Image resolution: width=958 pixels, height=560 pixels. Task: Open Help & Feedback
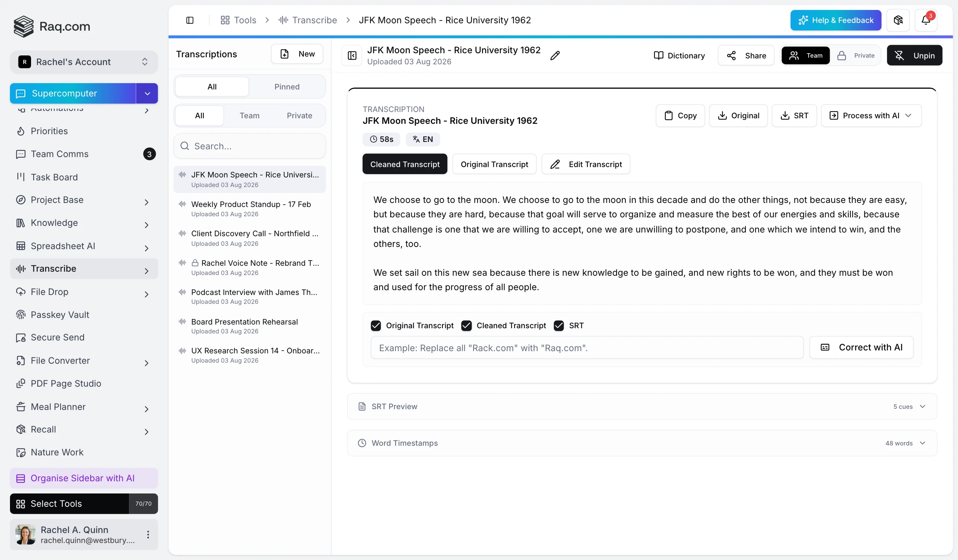(836, 20)
